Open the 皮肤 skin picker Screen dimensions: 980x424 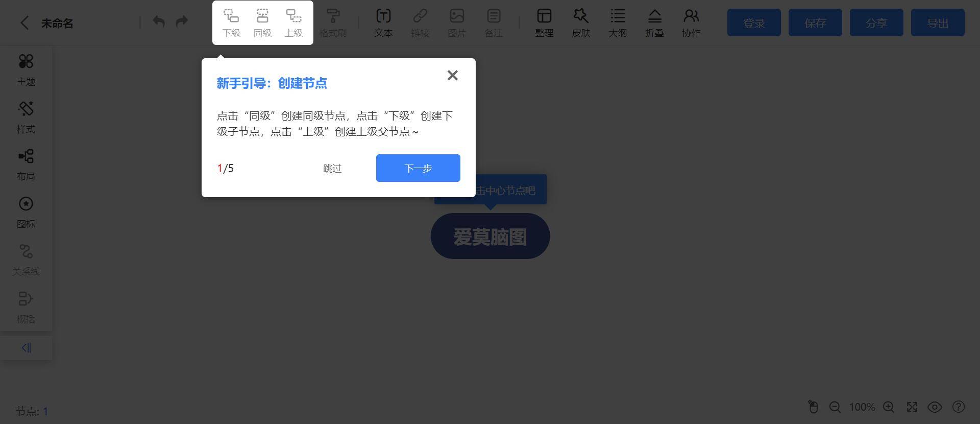point(581,23)
